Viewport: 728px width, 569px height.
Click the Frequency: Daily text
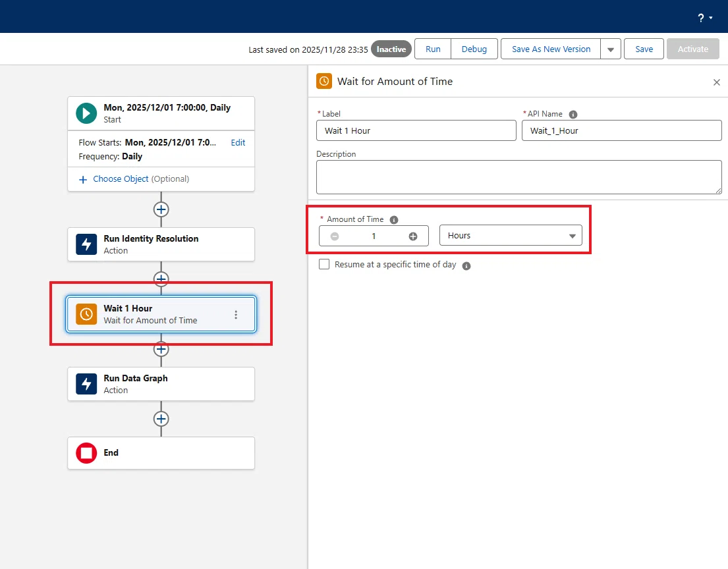111,156
